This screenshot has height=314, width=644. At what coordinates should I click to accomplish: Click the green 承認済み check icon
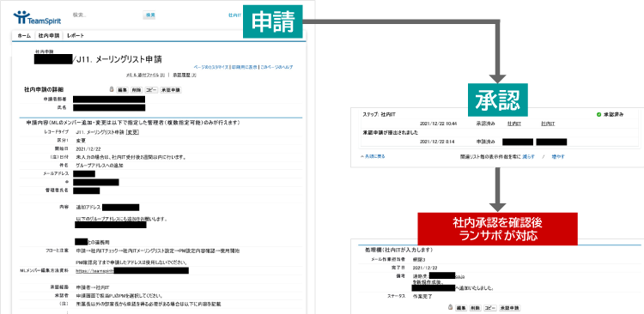598,114
